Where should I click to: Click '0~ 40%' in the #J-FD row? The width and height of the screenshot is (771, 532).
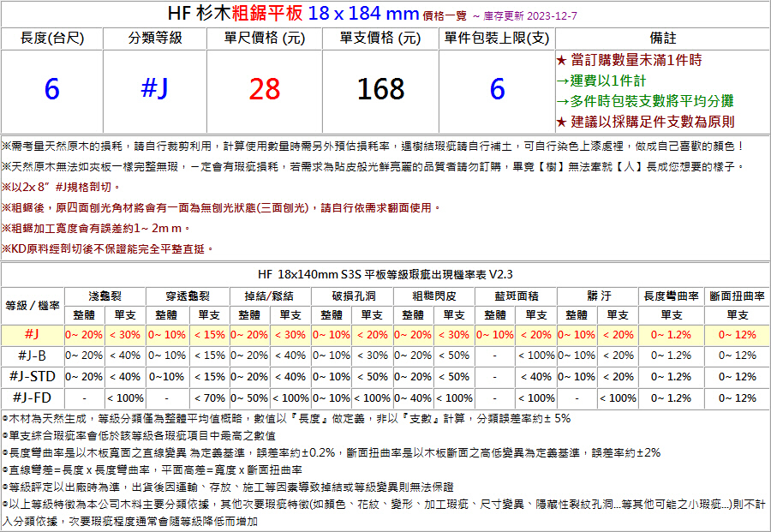[413, 398]
